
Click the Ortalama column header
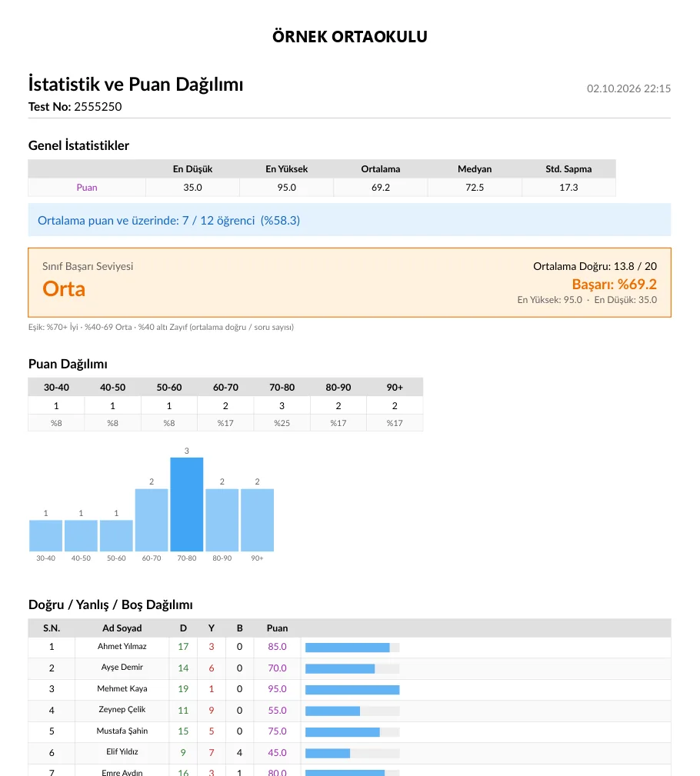(381, 168)
